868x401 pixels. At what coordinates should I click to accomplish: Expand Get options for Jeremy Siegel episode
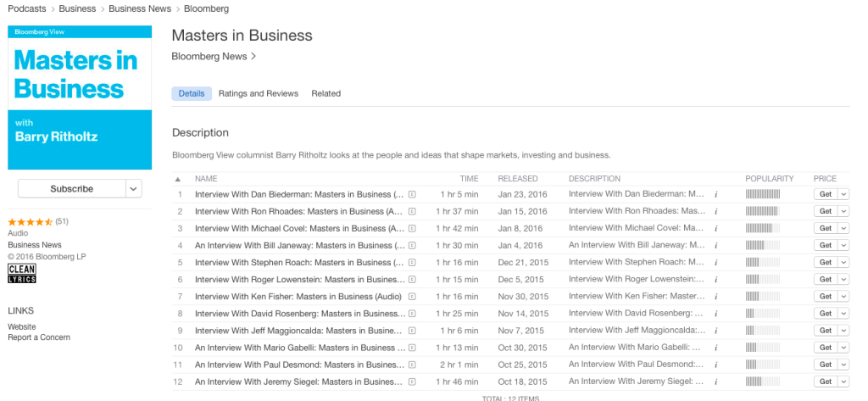point(843,382)
